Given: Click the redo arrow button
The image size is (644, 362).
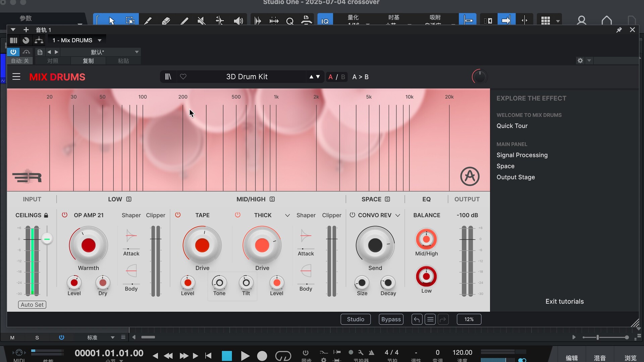Looking at the screenshot, I should (x=443, y=319).
